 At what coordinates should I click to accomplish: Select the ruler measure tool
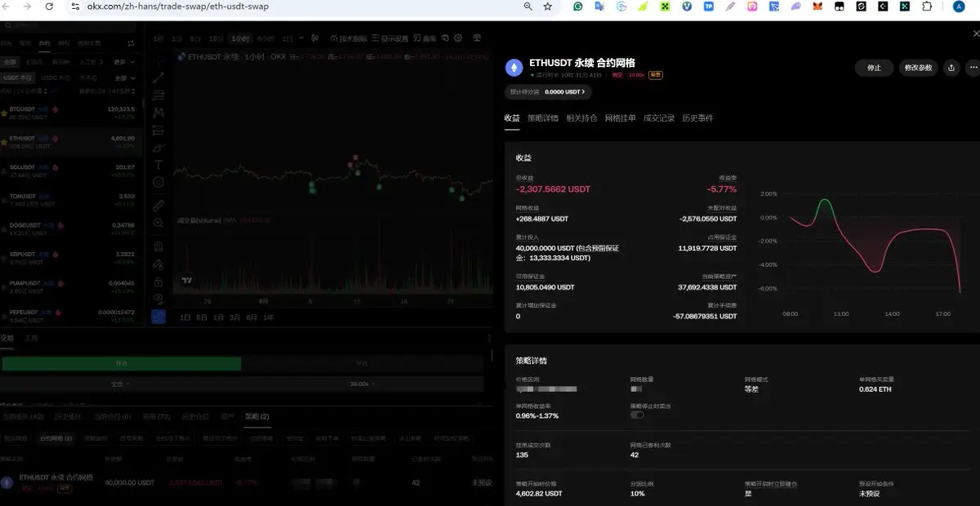tap(158, 205)
